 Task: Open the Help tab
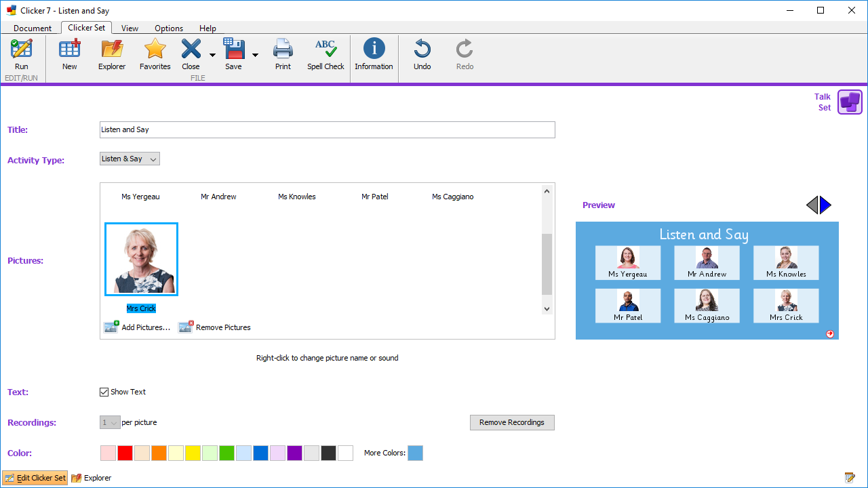pos(208,28)
